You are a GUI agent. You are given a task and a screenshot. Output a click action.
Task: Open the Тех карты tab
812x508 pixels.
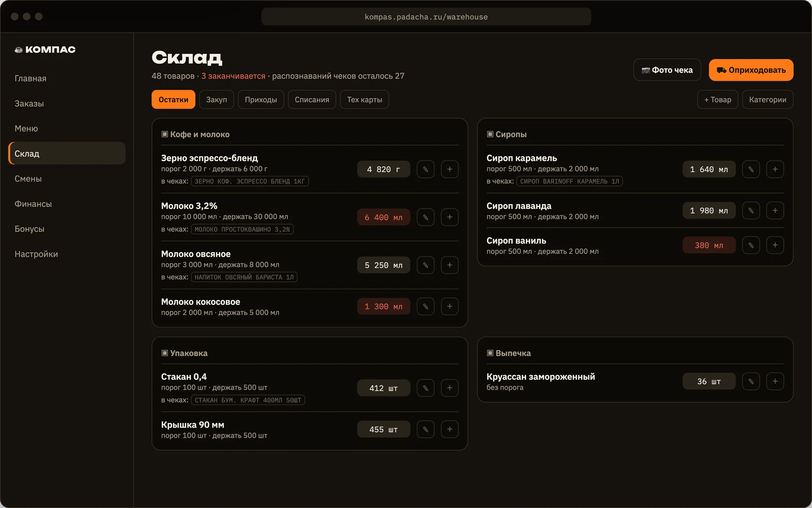tap(365, 100)
